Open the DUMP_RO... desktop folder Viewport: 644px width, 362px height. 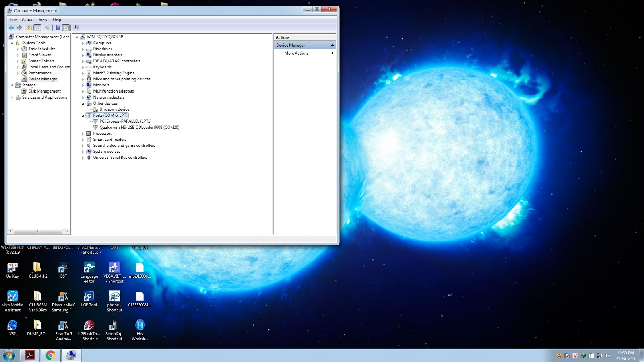tap(38, 328)
